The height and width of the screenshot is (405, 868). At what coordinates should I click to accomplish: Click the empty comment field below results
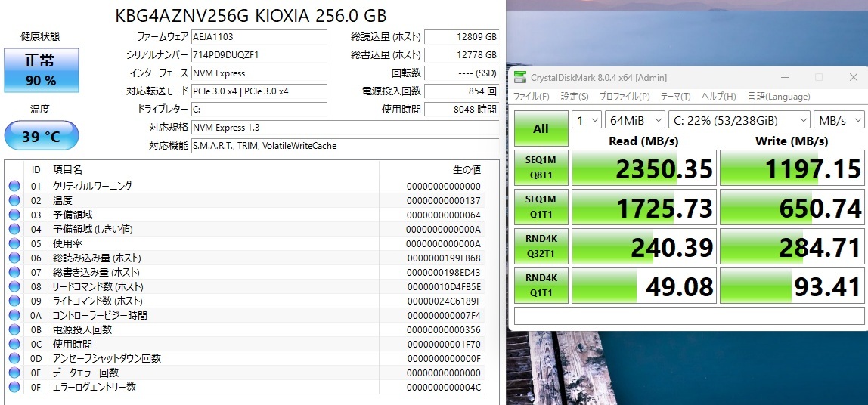tap(690, 315)
